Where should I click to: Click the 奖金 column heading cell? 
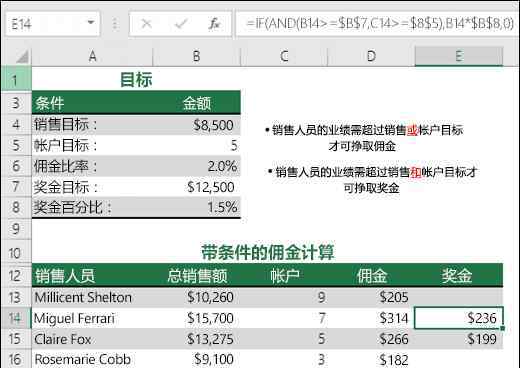459,276
